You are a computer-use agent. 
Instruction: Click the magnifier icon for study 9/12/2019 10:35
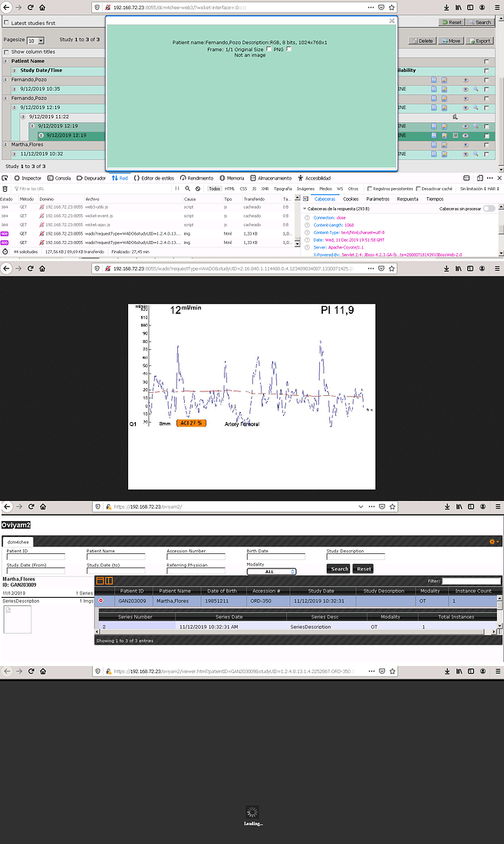tap(476, 89)
